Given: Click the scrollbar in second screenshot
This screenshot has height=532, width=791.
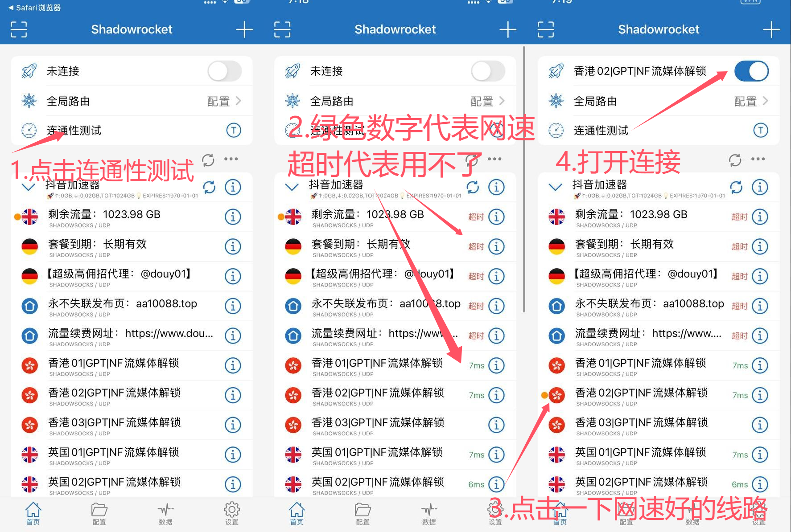Looking at the screenshot, I should [523, 178].
